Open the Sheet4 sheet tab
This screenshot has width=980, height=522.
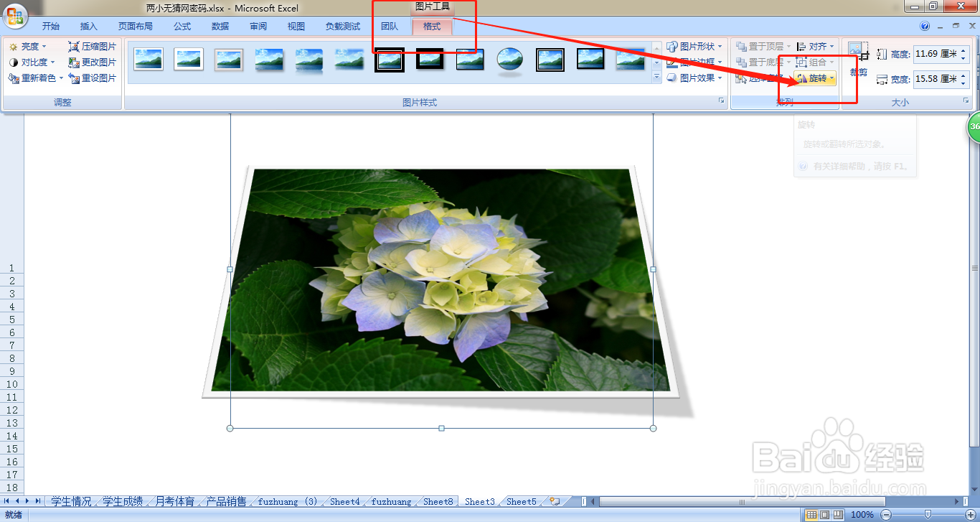[345, 501]
